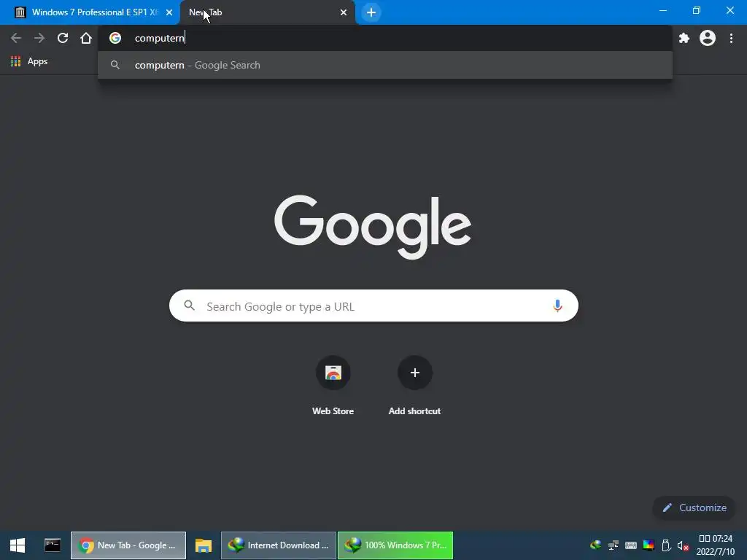Switch to the Windows 7 Professional tab
This screenshot has height=560, width=747.
[x=90, y=12]
